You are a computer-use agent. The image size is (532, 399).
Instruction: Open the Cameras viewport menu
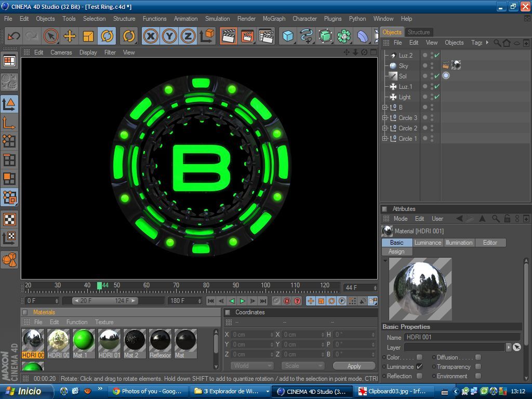[x=61, y=52]
